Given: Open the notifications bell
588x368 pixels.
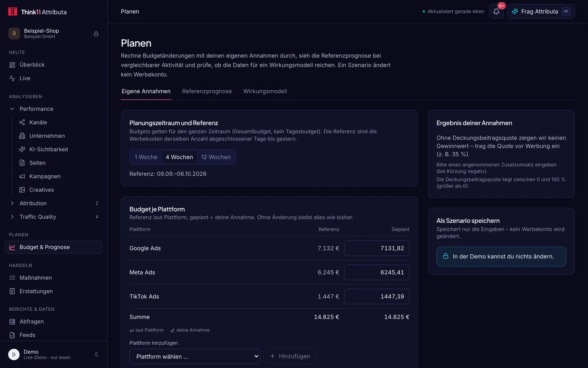Looking at the screenshot, I should (x=496, y=11).
